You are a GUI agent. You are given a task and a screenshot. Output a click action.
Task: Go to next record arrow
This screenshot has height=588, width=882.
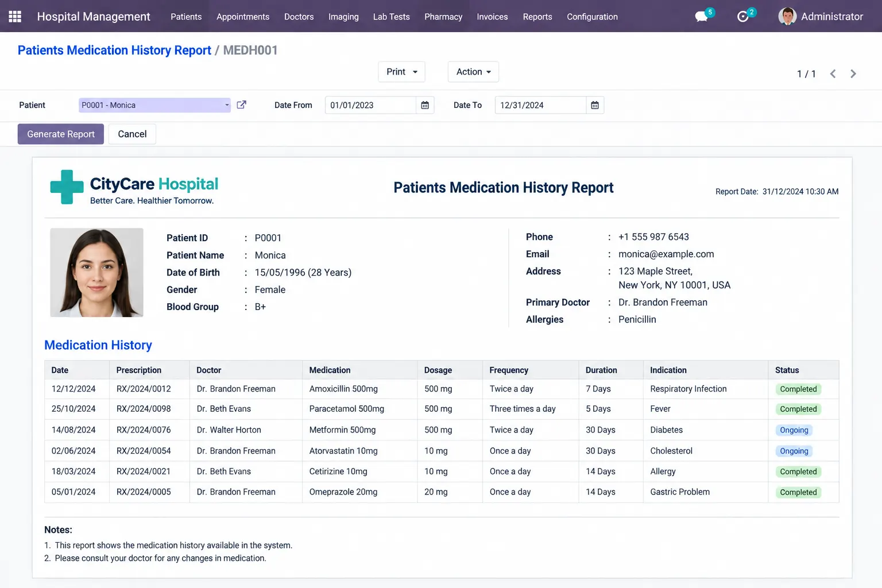tap(853, 73)
